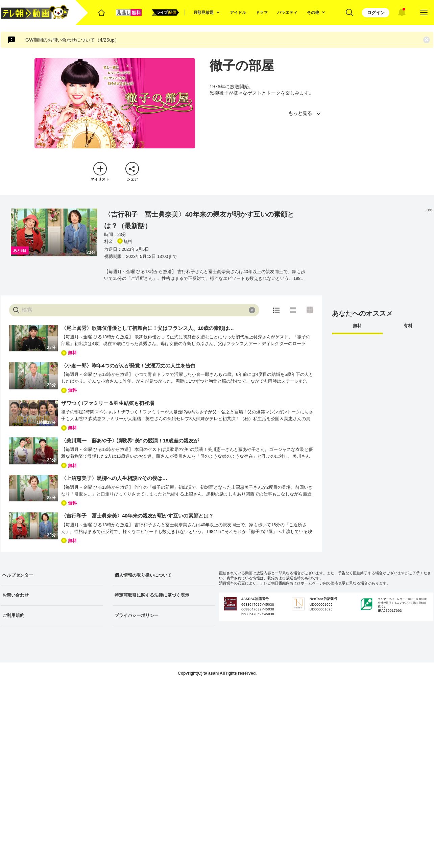Open the hamburger menu

coord(424,13)
